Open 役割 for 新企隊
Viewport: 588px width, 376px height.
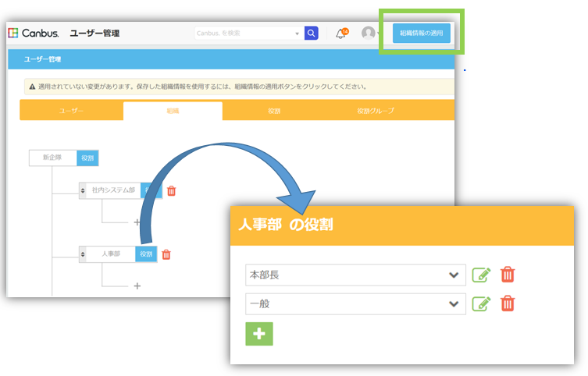(87, 158)
